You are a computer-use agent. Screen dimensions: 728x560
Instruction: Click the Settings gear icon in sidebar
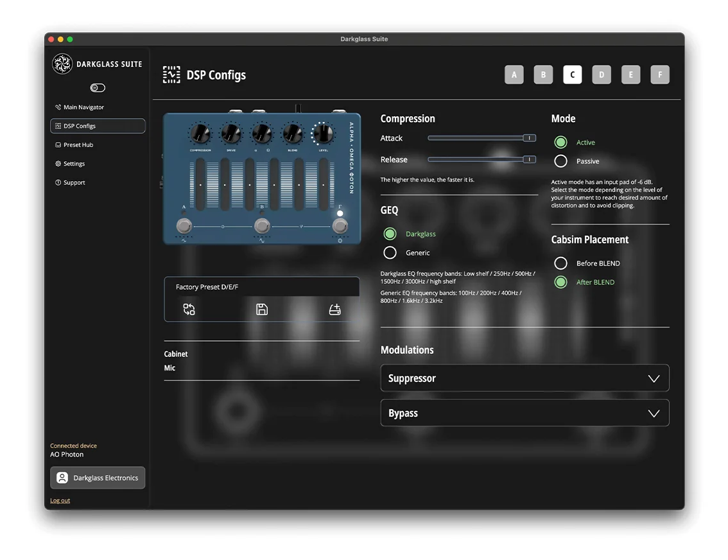58,164
